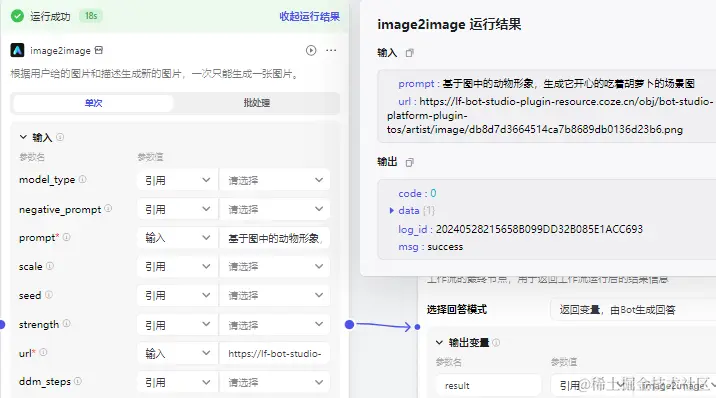Screen dimensions: 716x398
Task: Click the image url in run result input
Action: [x=550, y=115]
